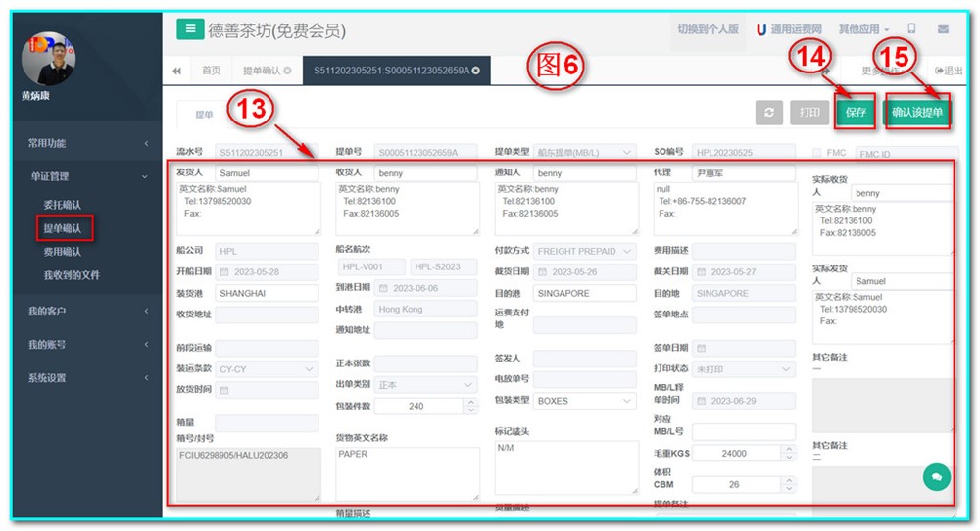Viewport: 980px width, 531px height.
Task: Open the 出单类别 dropdown
Action: (x=425, y=385)
